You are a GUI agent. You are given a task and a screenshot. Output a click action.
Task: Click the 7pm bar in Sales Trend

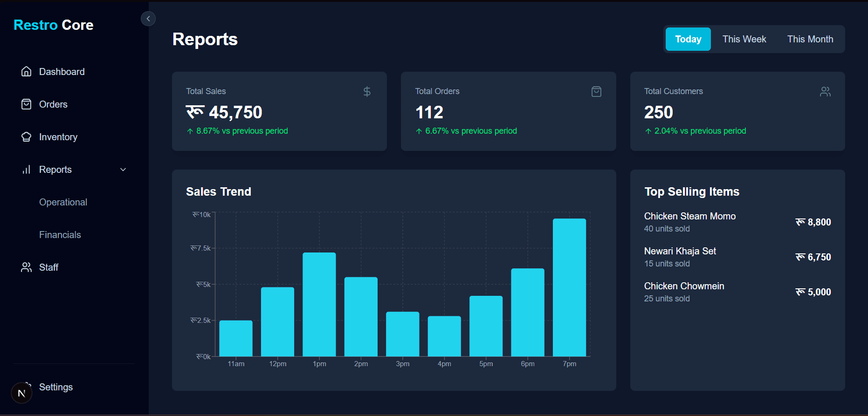pos(569,287)
